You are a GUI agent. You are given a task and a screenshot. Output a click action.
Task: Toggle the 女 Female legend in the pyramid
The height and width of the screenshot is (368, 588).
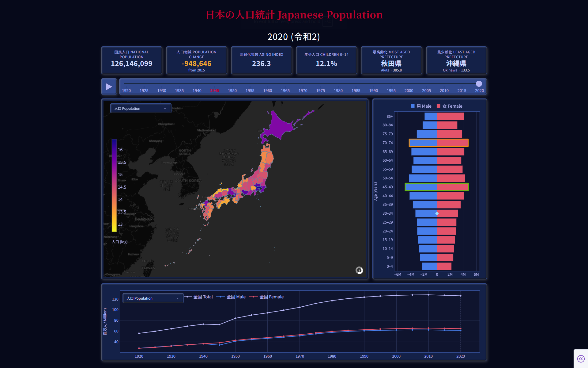(449, 106)
